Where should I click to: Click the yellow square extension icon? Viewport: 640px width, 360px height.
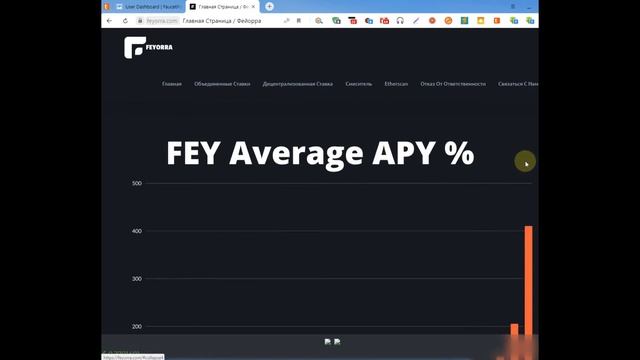(480, 21)
